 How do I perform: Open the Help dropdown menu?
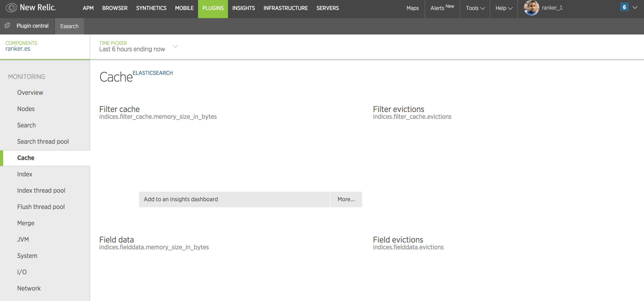point(504,8)
